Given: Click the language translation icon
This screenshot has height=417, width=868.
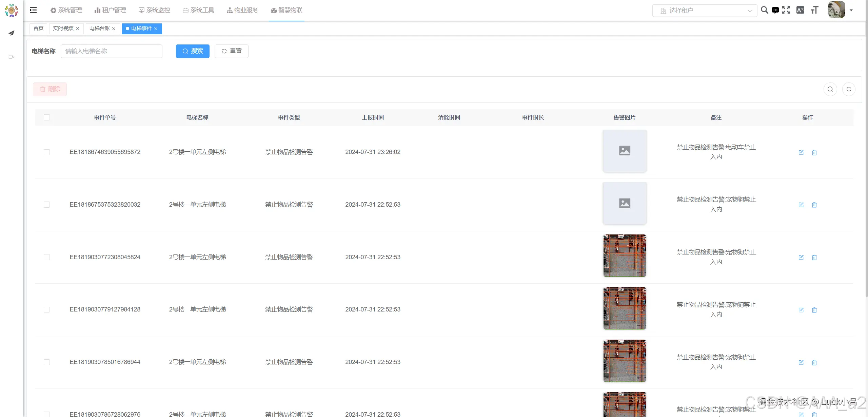Looking at the screenshot, I should [800, 10].
